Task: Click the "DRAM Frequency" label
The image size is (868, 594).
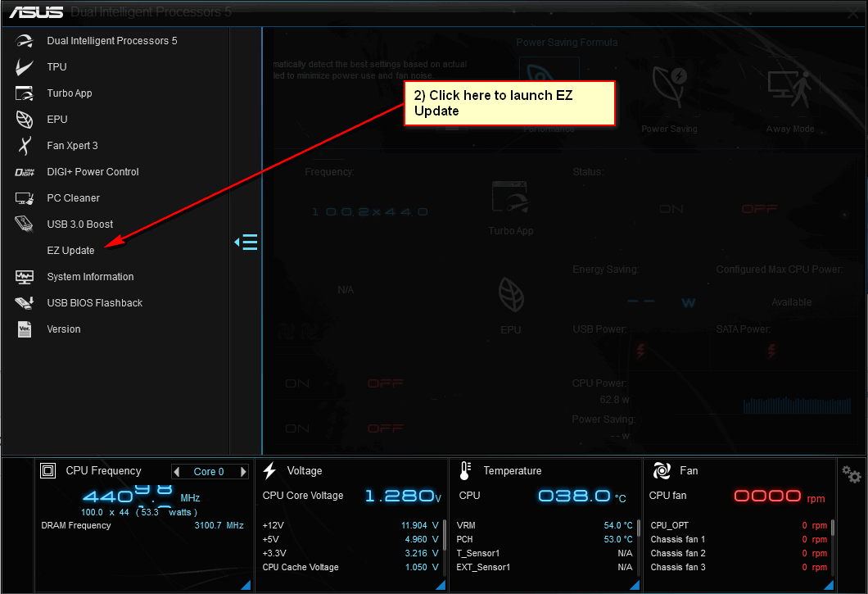Action: click(x=76, y=525)
